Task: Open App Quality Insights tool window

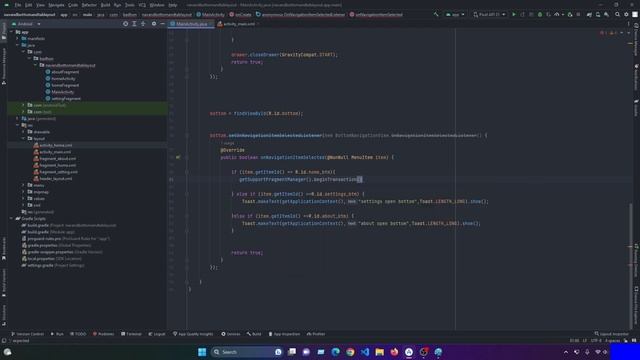Action: coord(193,334)
